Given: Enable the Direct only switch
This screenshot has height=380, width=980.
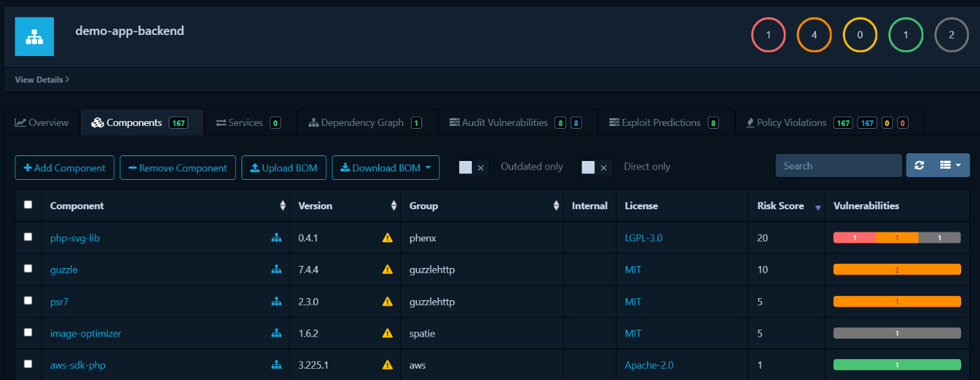Looking at the screenshot, I should tap(596, 167).
